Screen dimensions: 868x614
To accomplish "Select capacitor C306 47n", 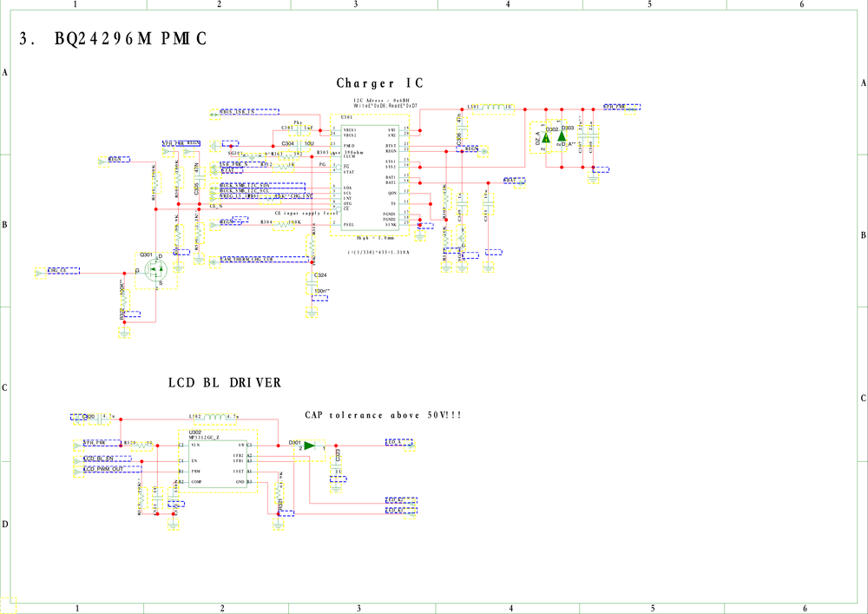I will coord(463,128).
